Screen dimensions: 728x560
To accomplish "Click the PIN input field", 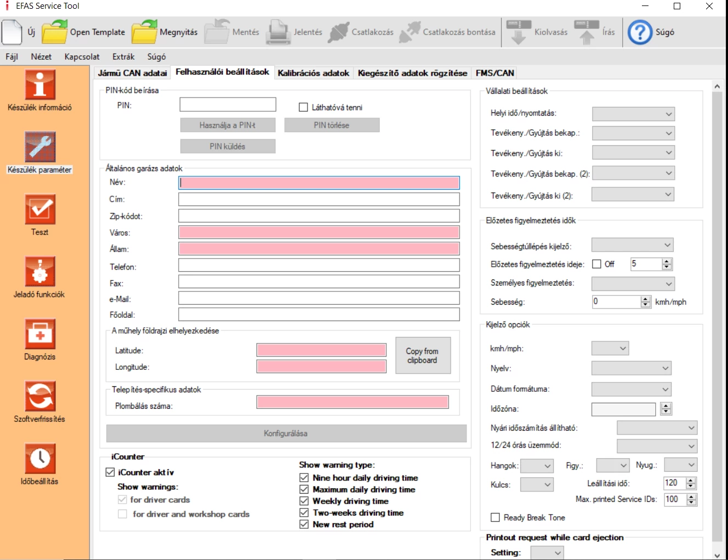I will (228, 105).
